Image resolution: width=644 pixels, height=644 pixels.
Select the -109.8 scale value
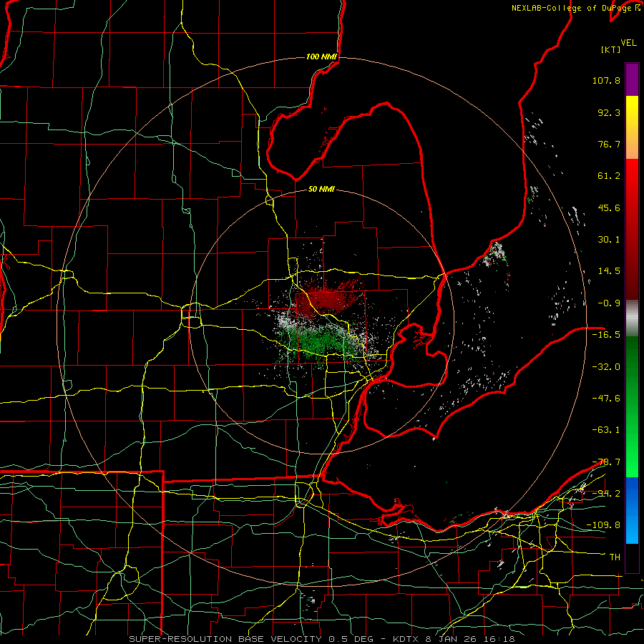pos(603,525)
